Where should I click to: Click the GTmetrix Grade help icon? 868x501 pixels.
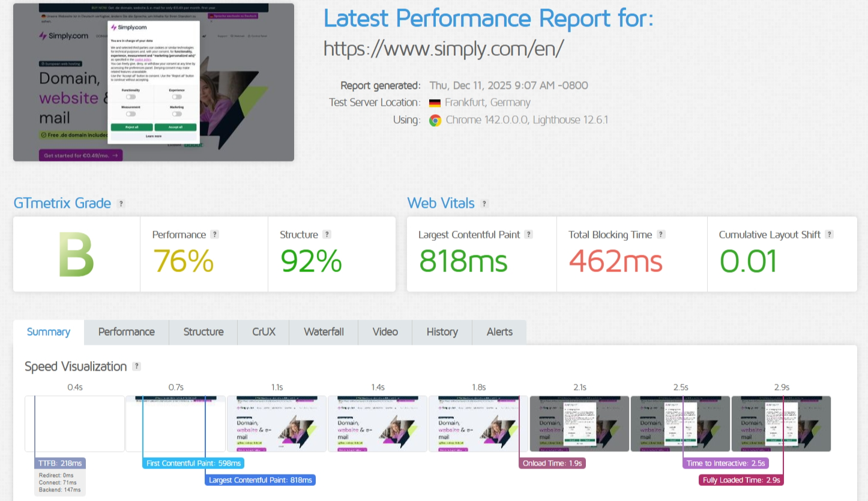click(121, 204)
